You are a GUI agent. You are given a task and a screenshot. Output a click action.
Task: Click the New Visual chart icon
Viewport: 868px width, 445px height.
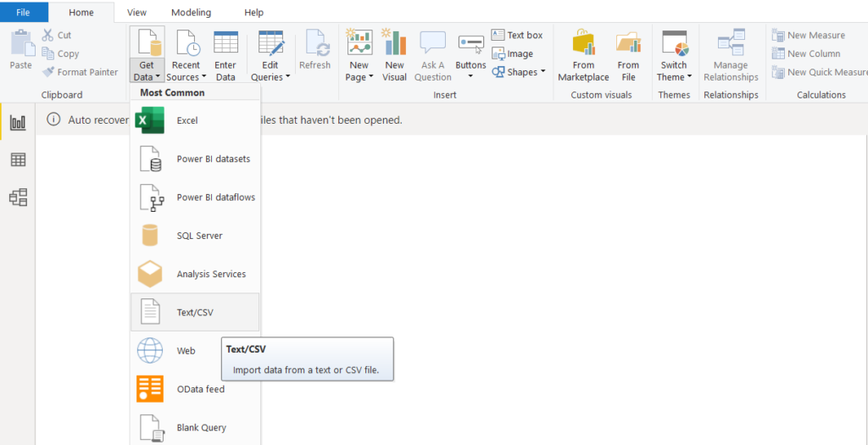(x=394, y=42)
